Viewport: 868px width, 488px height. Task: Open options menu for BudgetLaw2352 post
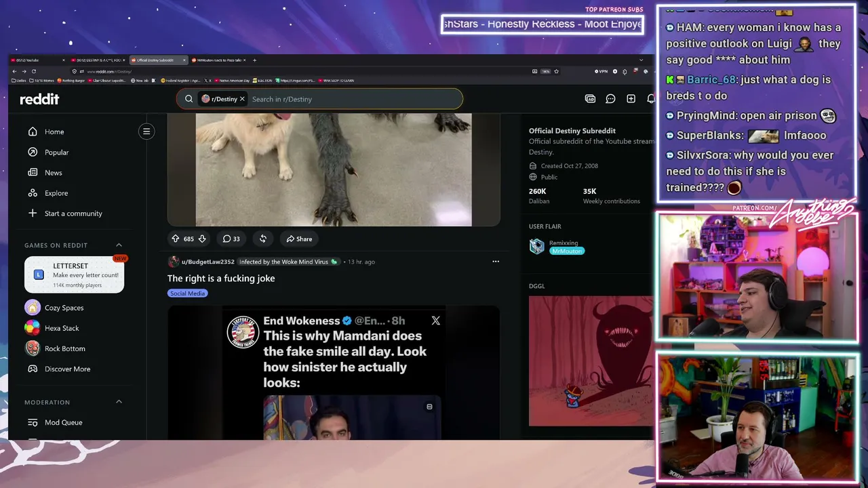point(496,262)
